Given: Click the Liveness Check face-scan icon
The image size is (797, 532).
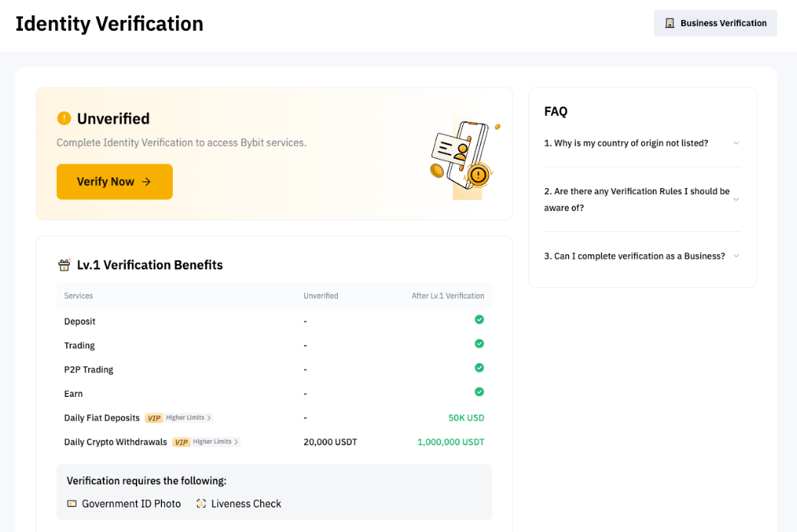Looking at the screenshot, I should [201, 504].
